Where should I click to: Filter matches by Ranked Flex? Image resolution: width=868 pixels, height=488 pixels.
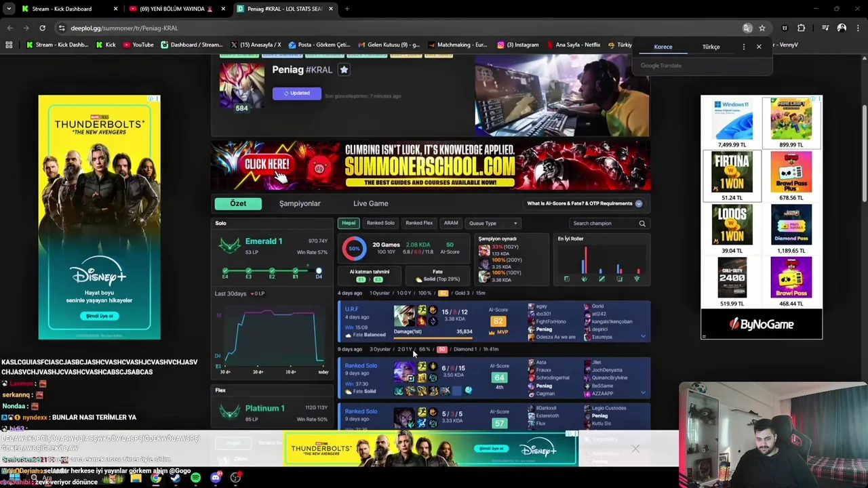pyautogui.click(x=419, y=223)
